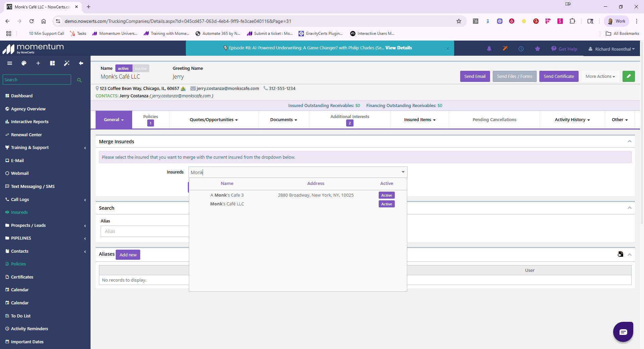Viewport: 644px width, 349px height.
Task: Expand Training & Support sidebar menu
Action: 45,148
